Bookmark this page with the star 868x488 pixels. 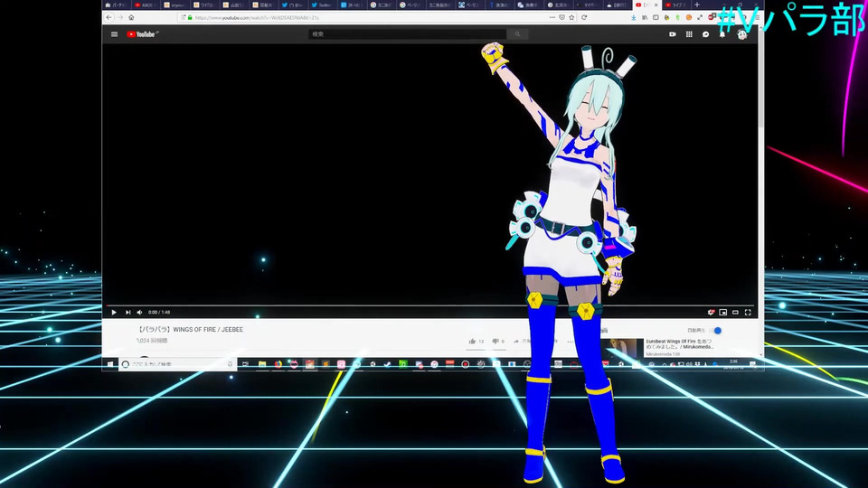point(571,18)
